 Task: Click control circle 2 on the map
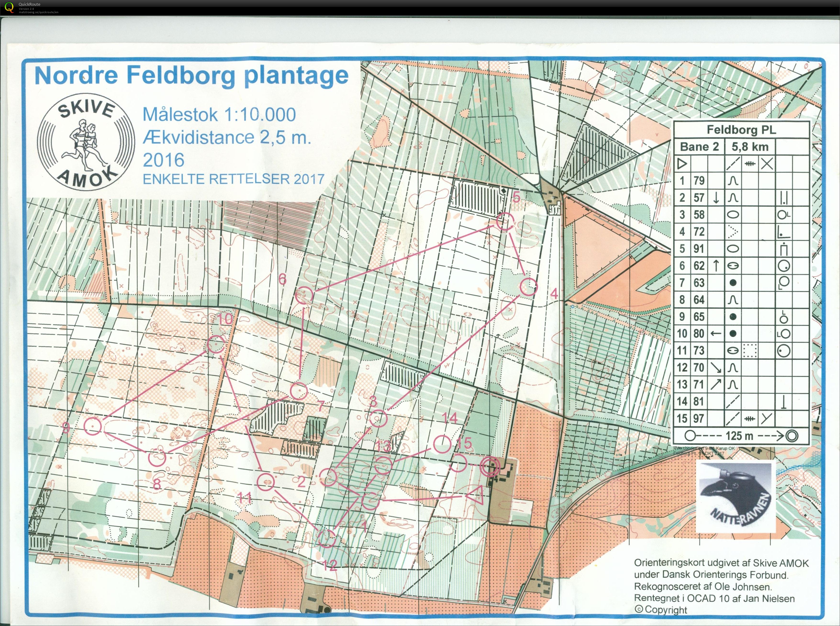(328, 477)
